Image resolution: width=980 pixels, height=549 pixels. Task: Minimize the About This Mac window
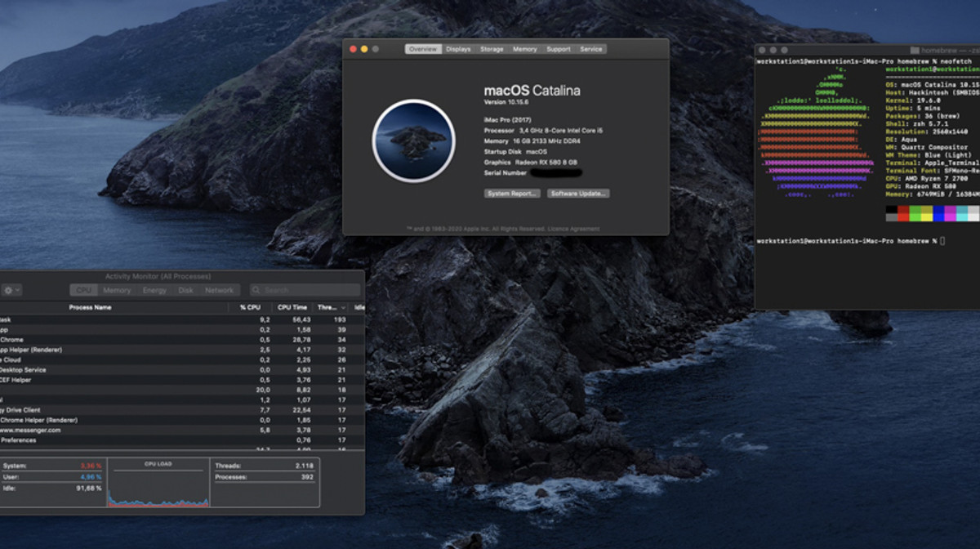click(364, 49)
